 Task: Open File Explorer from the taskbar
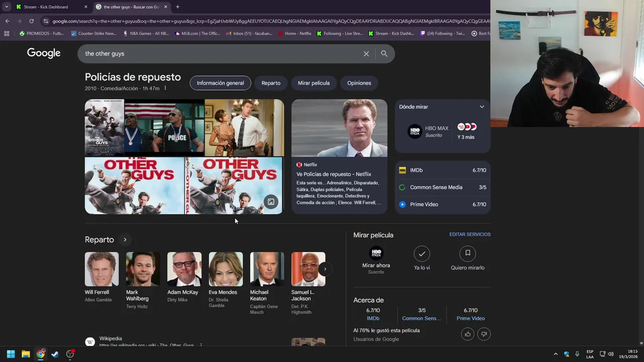[x=26, y=354]
